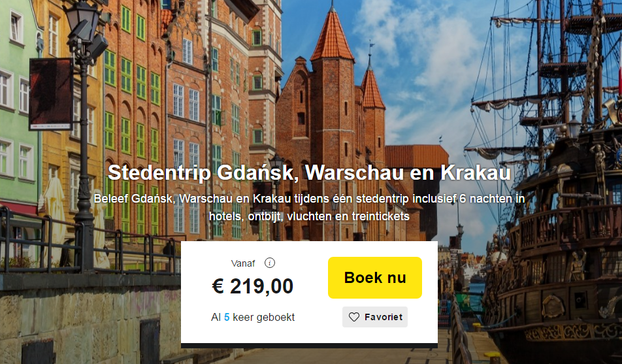Click the white booking card background
622x364 pixels.
pos(309,292)
